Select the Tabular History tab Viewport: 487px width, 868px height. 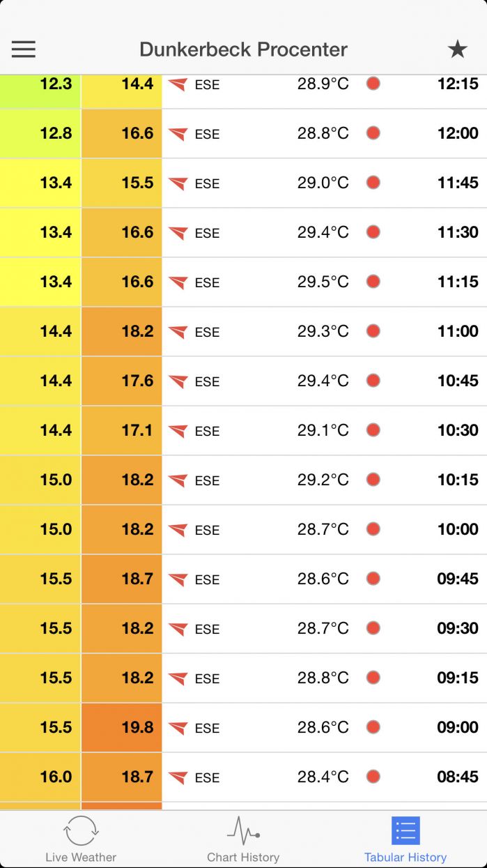coord(405,839)
